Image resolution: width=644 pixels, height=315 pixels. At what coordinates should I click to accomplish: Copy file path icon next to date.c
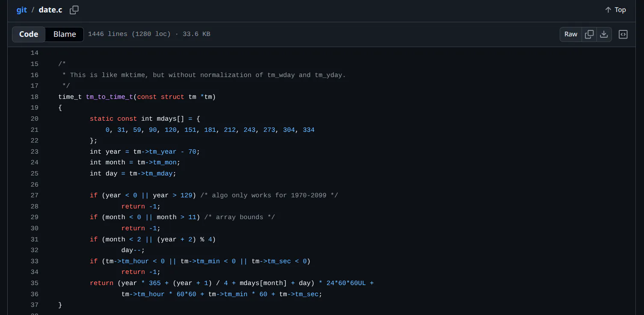click(74, 10)
